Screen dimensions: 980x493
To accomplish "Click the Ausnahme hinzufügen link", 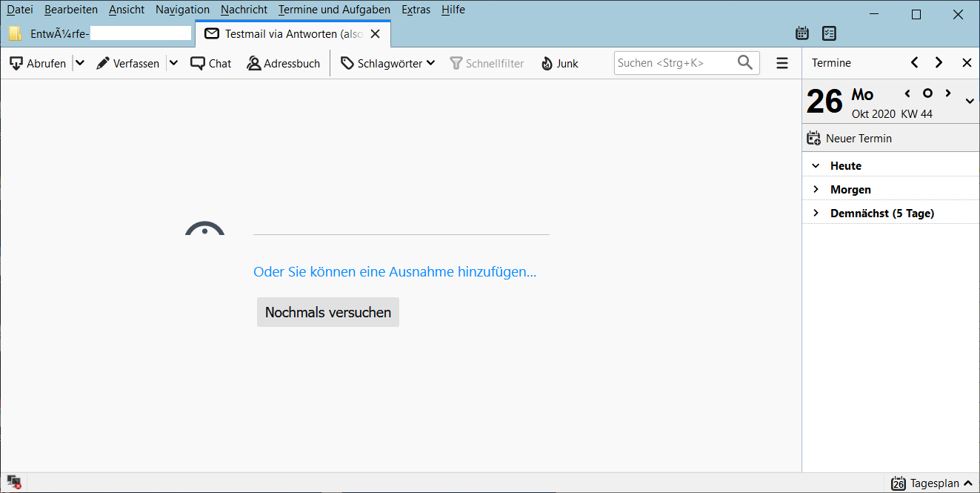I will click(x=395, y=272).
